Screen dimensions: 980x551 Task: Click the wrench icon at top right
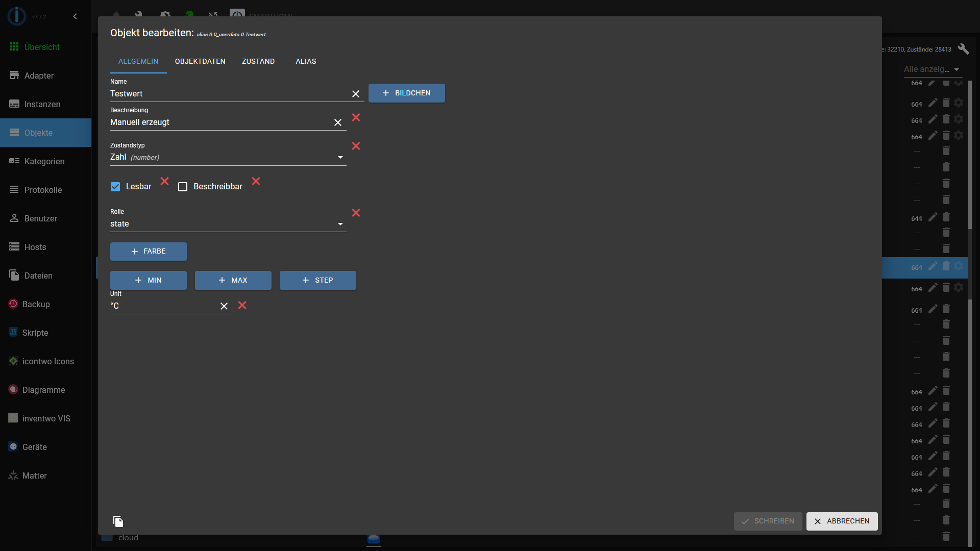click(x=963, y=49)
